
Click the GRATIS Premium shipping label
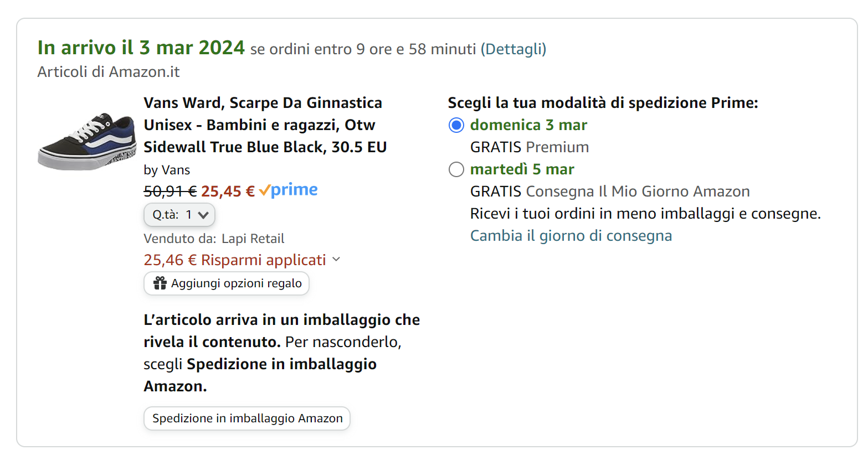(529, 147)
